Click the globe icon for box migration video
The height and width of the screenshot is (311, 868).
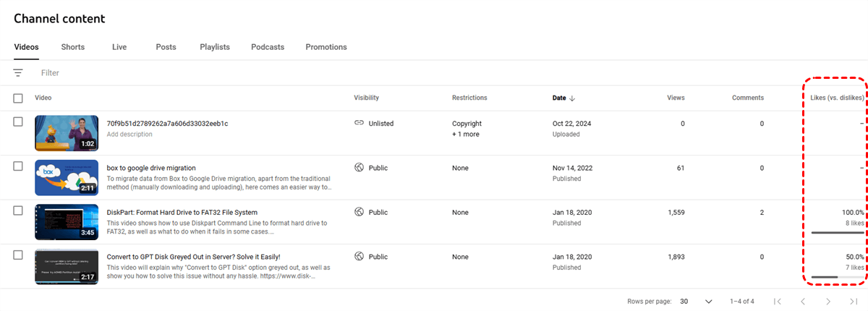pos(359,168)
